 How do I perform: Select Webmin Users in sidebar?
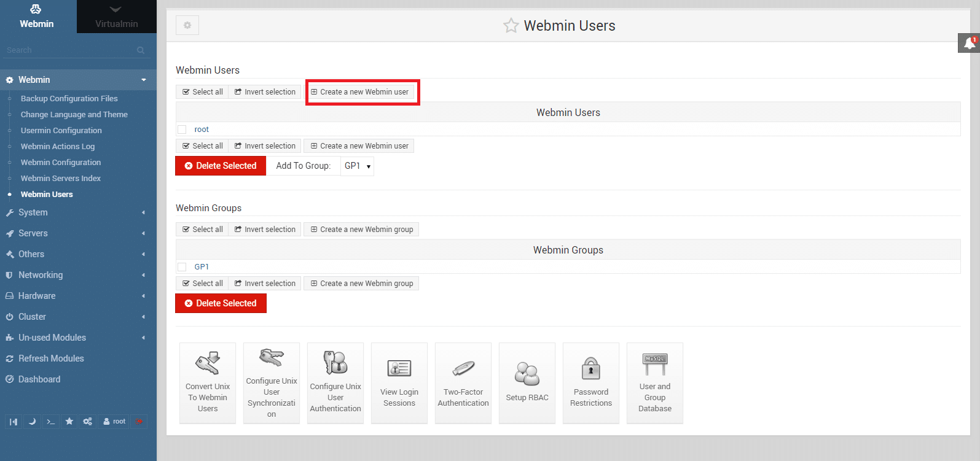[x=47, y=194]
